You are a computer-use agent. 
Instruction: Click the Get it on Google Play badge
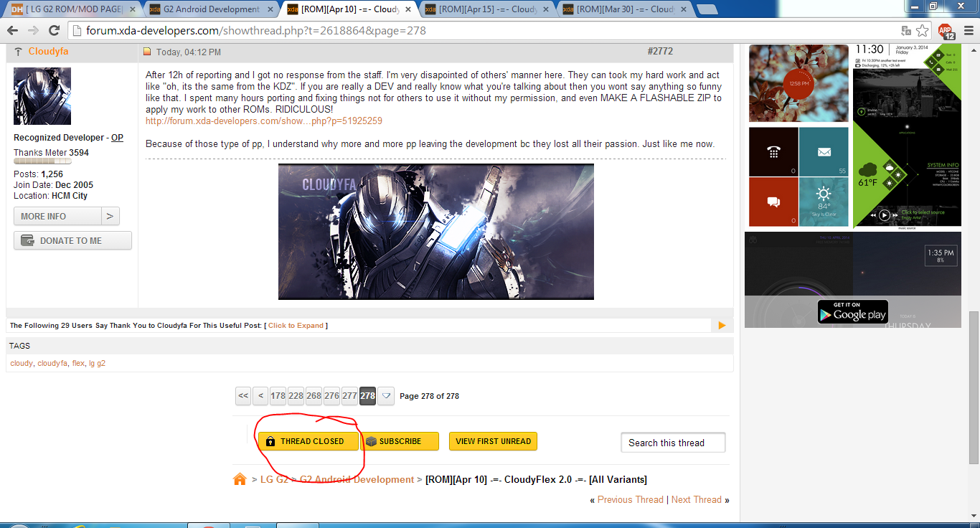pos(853,312)
